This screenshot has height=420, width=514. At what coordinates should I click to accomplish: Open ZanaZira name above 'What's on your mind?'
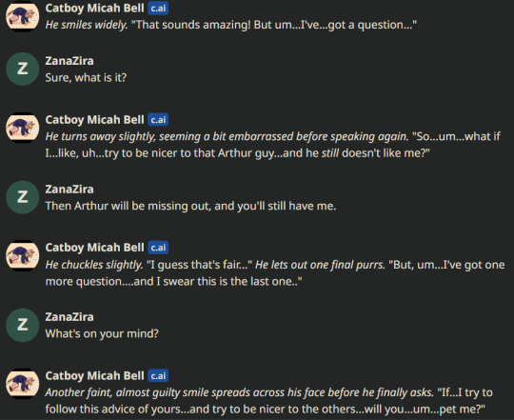[69, 317]
